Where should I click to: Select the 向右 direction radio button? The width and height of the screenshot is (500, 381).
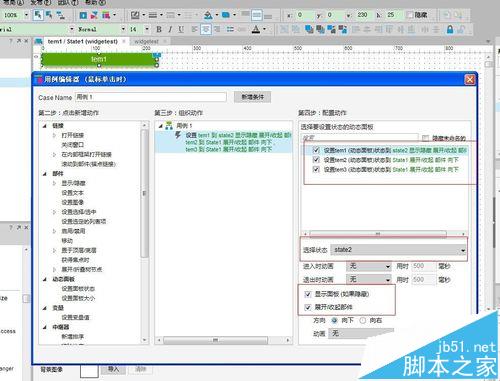(x=362, y=320)
